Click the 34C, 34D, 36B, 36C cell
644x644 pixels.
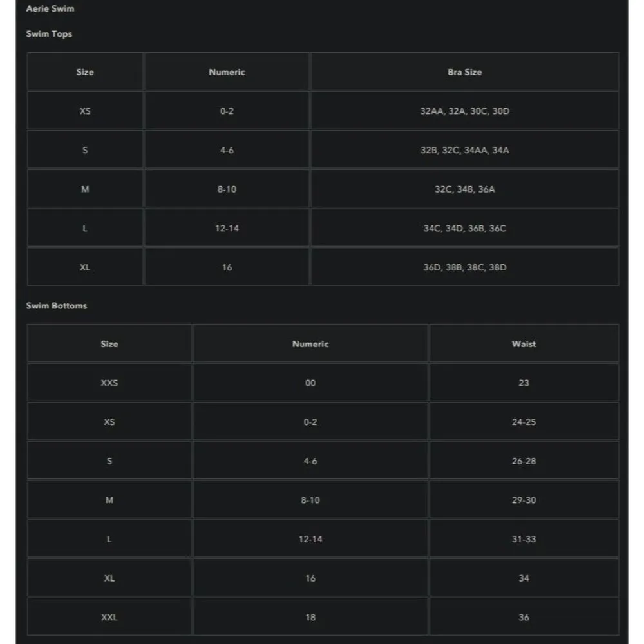(464, 229)
